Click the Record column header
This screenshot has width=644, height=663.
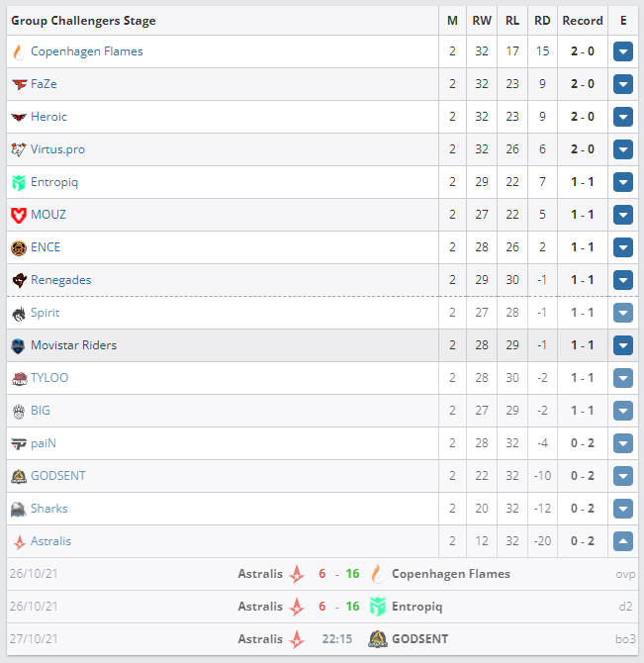(583, 21)
